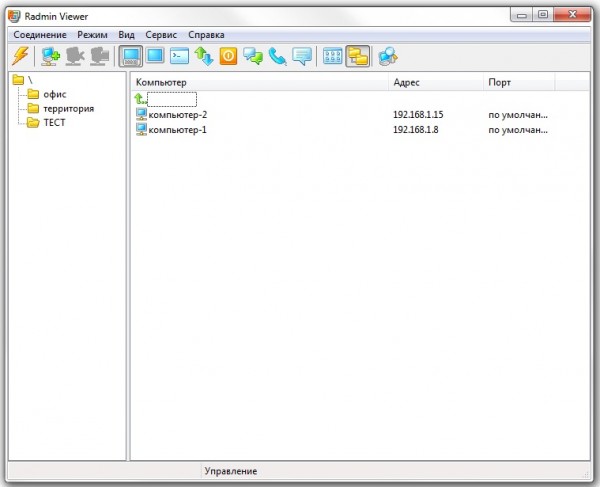Click the dotted parent folder entry box
The height and width of the screenshot is (487, 600).
pos(172,99)
